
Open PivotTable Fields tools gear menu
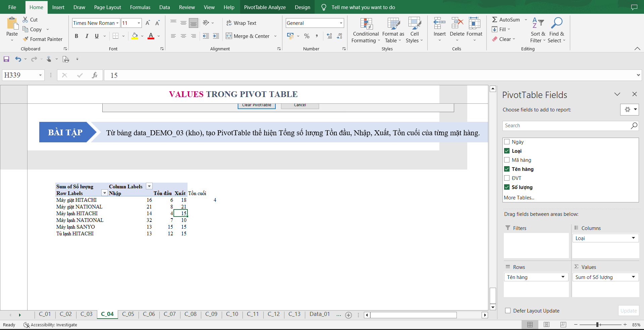tap(630, 109)
